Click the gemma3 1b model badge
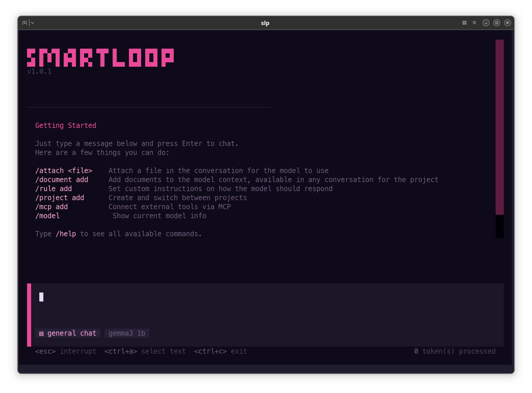Viewport: 532px width, 393px height. point(127,333)
